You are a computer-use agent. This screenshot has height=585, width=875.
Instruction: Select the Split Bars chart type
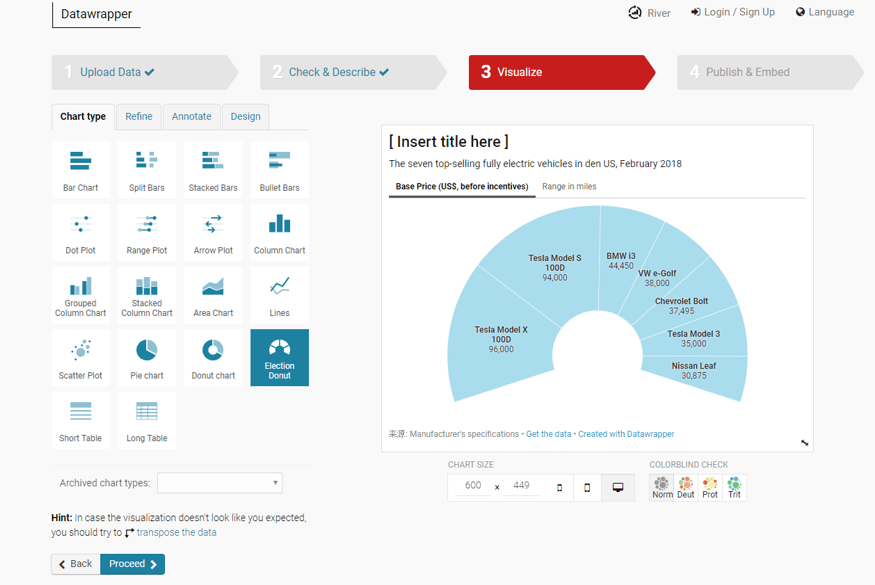(x=147, y=170)
